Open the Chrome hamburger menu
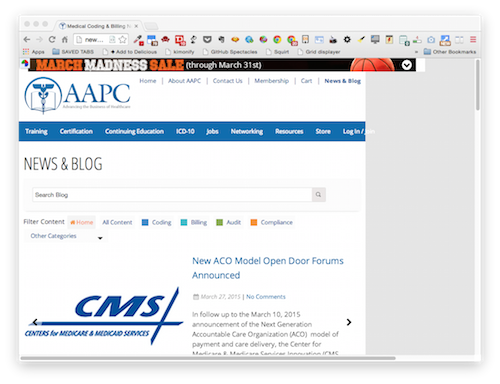The image size is (500, 384). (473, 39)
